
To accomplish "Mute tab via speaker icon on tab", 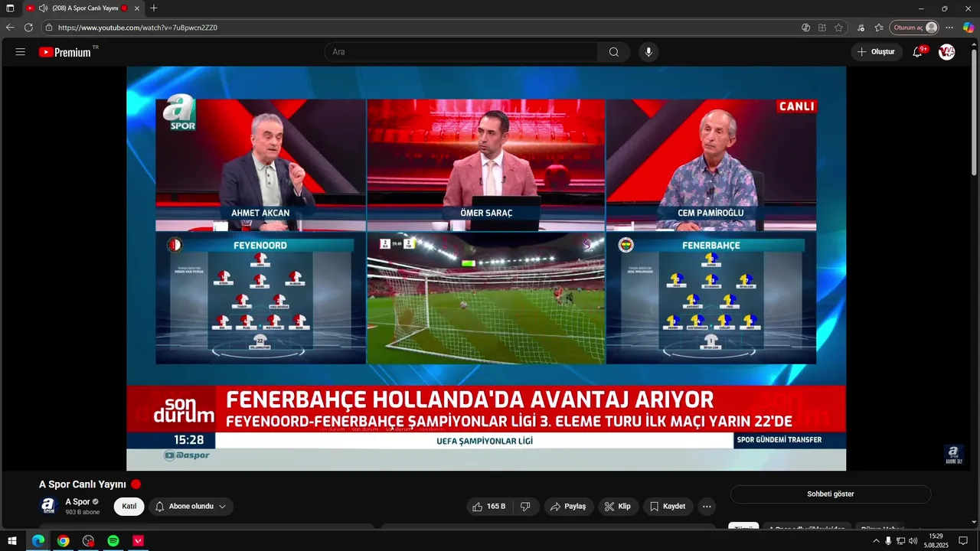I will coord(43,8).
